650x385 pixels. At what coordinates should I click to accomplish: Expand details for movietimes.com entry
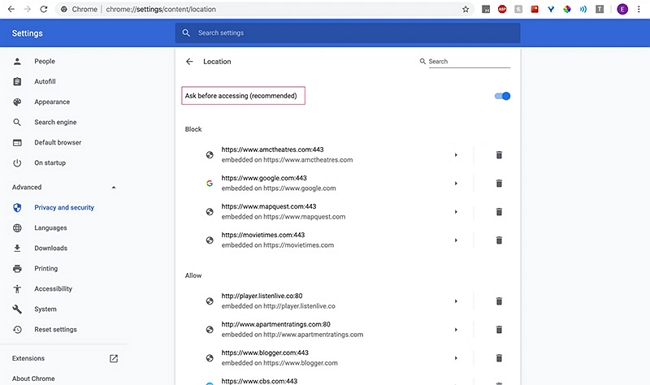point(456,240)
